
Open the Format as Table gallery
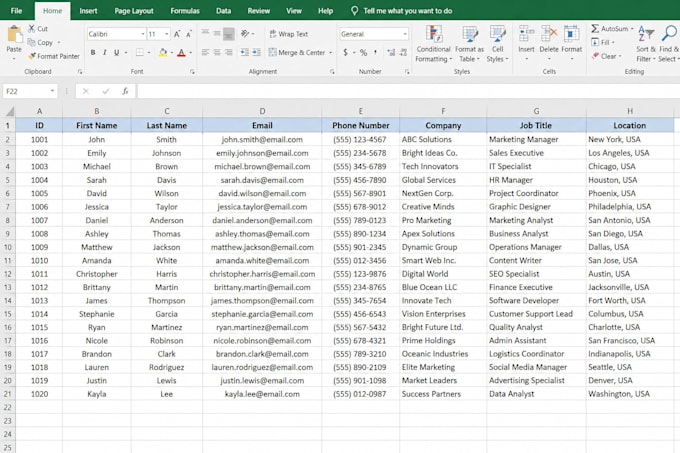tap(469, 44)
